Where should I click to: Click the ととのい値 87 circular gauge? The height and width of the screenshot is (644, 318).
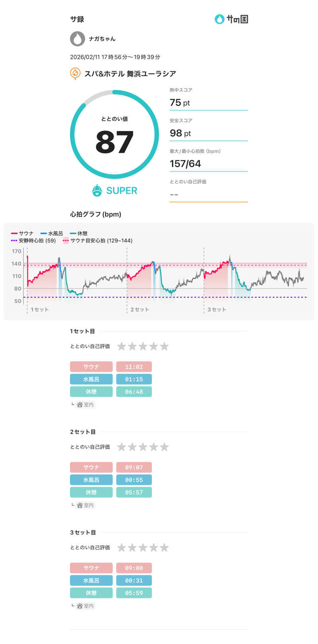tap(114, 134)
